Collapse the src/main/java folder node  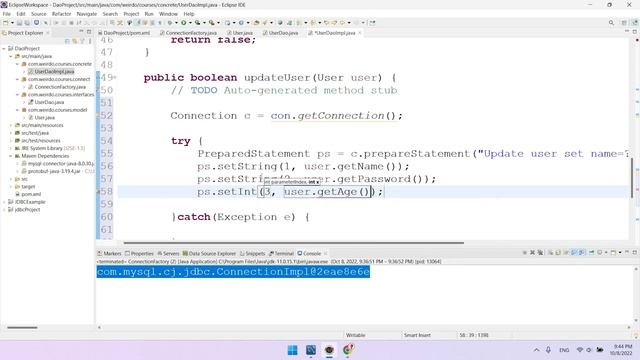click(11, 56)
